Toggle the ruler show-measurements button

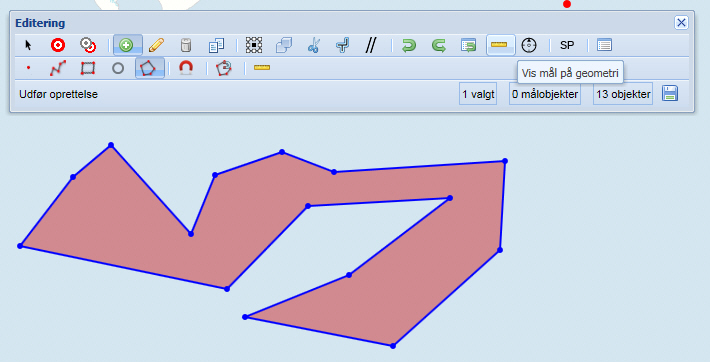point(500,45)
